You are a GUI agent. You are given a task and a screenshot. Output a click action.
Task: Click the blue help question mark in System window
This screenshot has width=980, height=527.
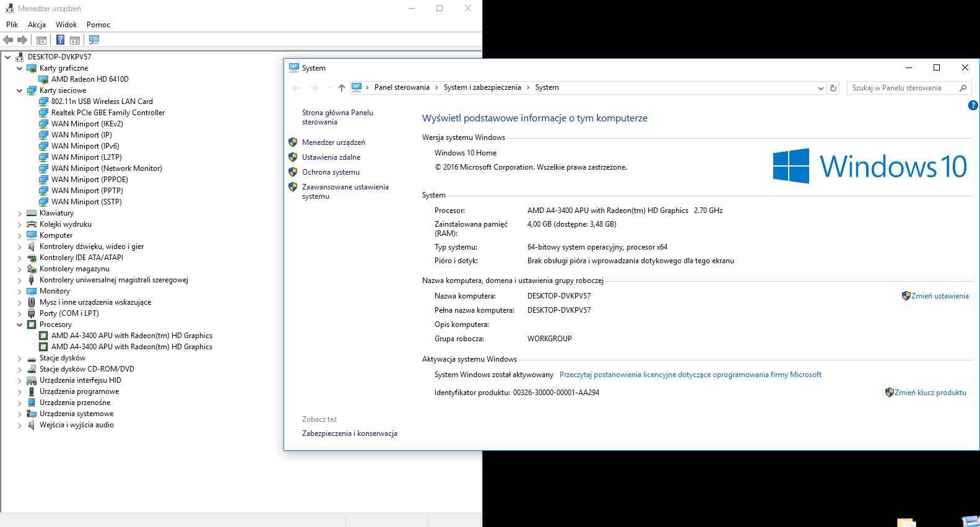click(973, 105)
